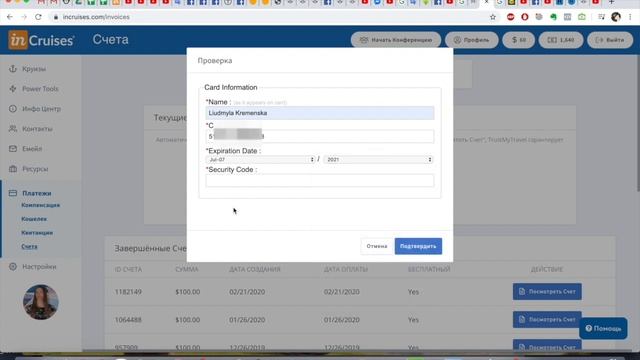Click the page vertical scrollbar
This screenshot has width=640, height=360.
[637, 122]
